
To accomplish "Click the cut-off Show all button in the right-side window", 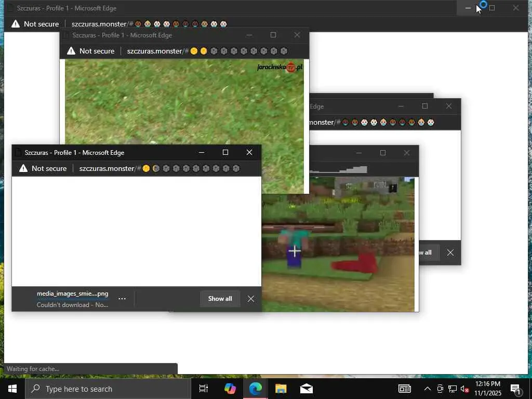I will [429, 253].
